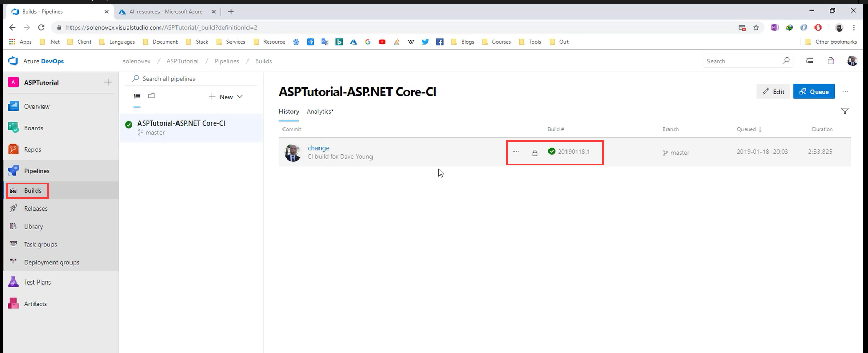Select the ASPTutorial-ASP.NET Core-CI pipeline in list
The height and width of the screenshot is (353, 868).
pos(191,128)
